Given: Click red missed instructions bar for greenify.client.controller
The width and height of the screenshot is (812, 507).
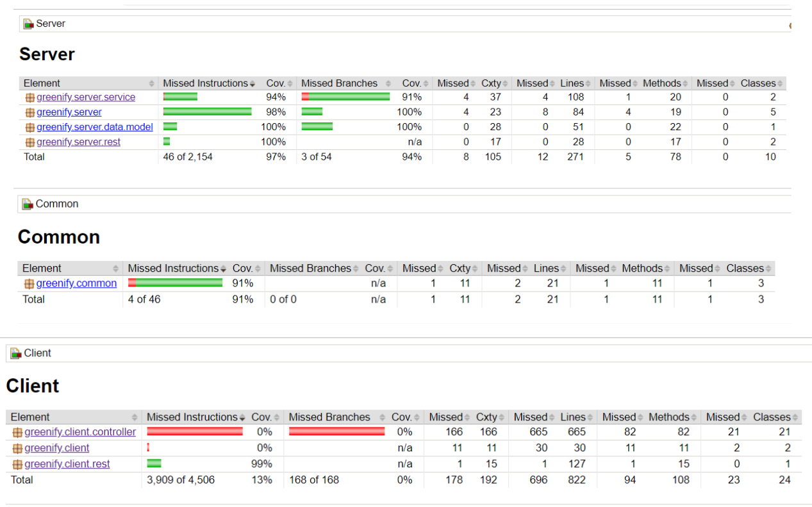Looking at the screenshot, I should tap(195, 432).
